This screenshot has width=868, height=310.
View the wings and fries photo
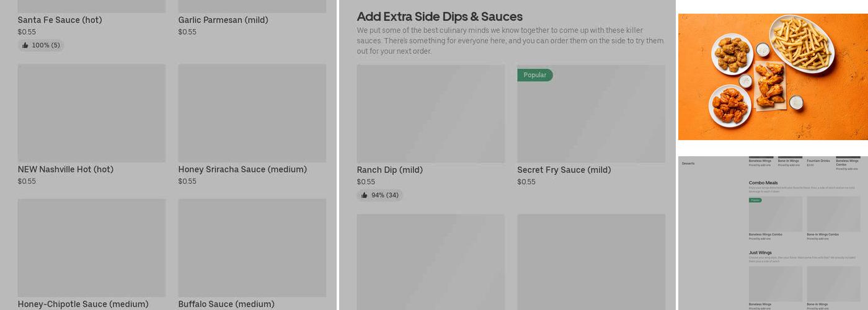coord(773,77)
